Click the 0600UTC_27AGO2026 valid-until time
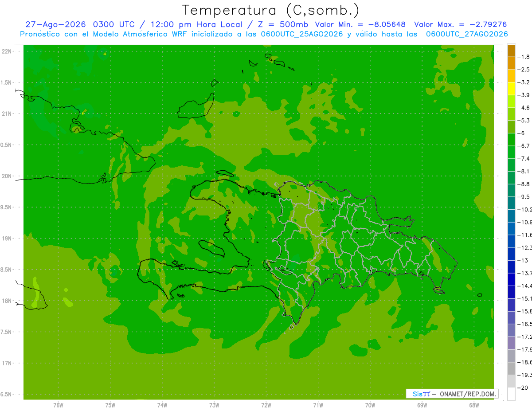This screenshot has height=411, width=532. point(467,34)
